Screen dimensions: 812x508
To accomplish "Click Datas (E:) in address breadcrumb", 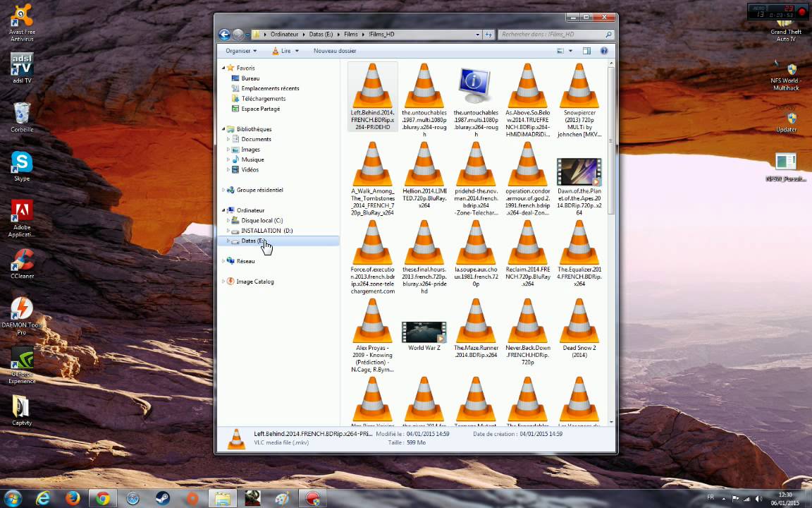I will (321, 34).
